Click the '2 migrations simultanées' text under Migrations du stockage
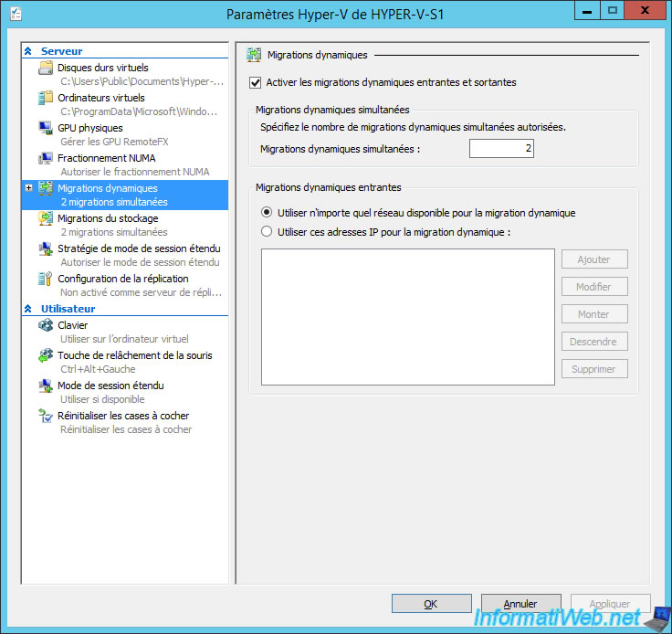672x634 pixels. tap(114, 232)
